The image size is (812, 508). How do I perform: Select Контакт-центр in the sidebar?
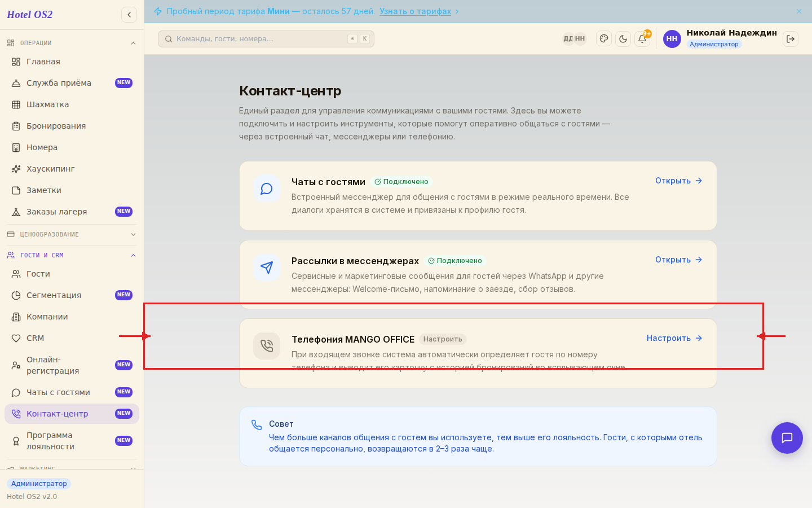pos(72,414)
